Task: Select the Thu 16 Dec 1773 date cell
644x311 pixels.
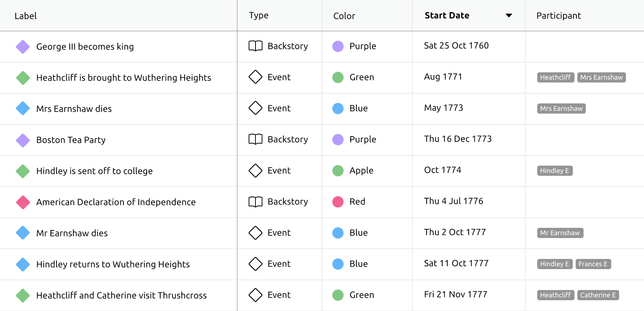Action: click(458, 139)
